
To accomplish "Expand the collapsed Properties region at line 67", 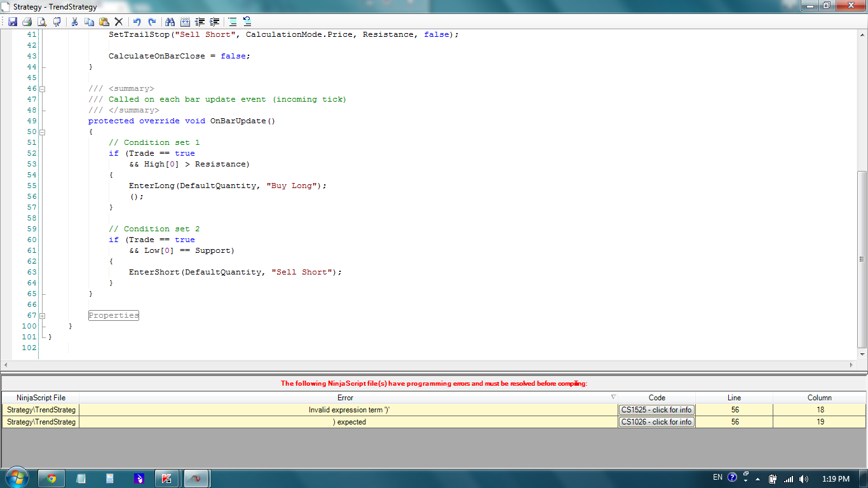I will [x=43, y=316].
